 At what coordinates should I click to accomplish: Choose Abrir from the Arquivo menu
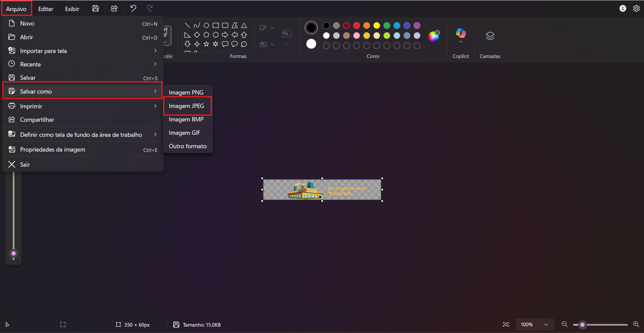[83, 37]
